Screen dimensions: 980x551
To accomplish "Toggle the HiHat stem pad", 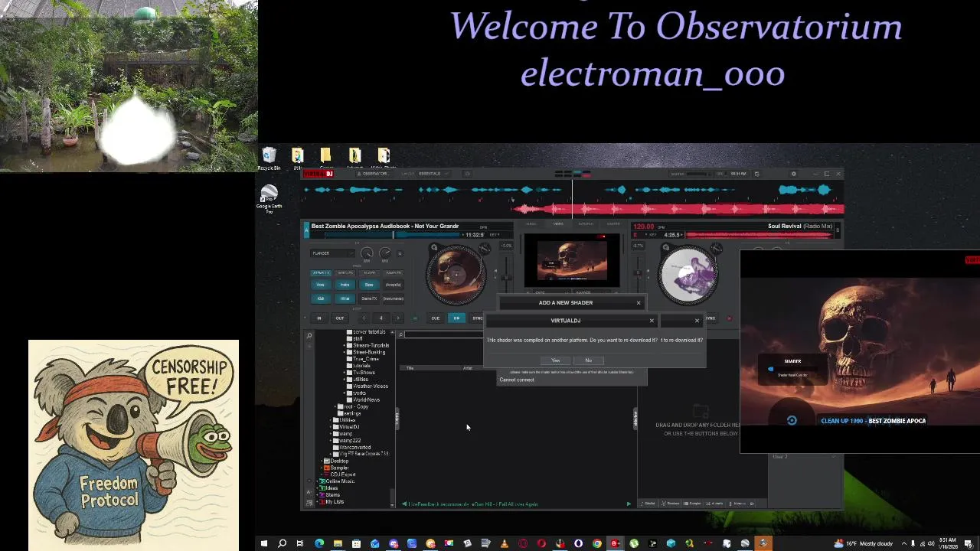I will point(345,298).
